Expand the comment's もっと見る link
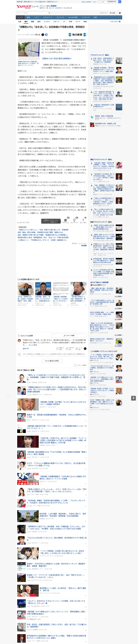Screen dimensions: 138x644 click(33, 345)
